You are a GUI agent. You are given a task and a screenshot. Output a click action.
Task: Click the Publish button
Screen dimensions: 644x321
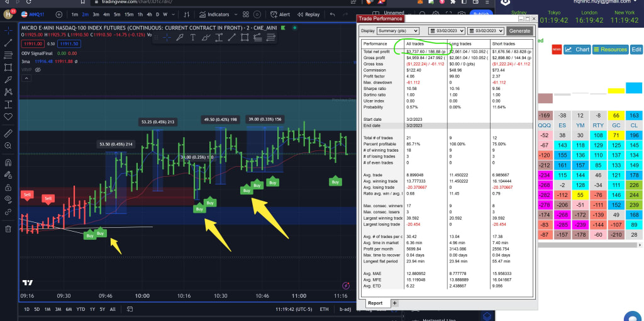[481, 14]
